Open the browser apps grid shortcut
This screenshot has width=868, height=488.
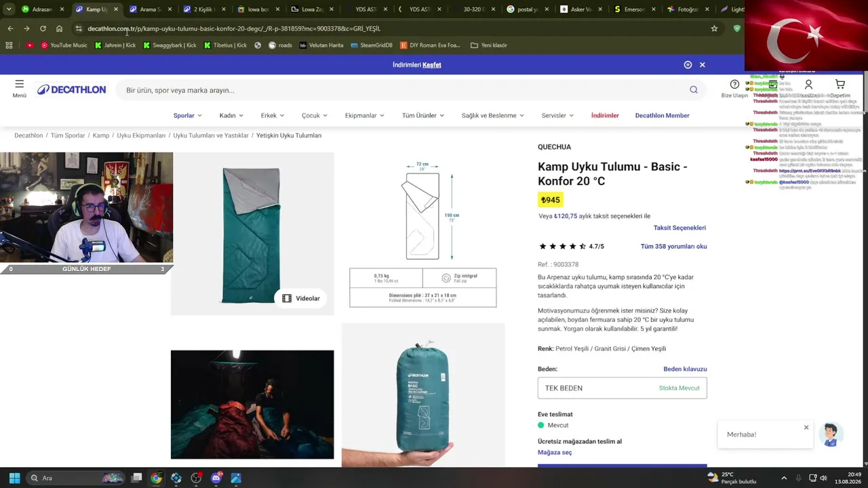(x=9, y=45)
